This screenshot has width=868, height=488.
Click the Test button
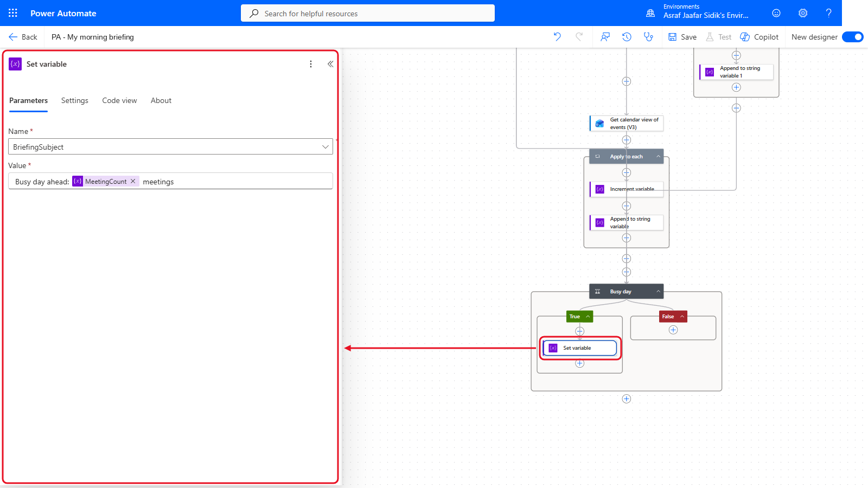point(718,37)
